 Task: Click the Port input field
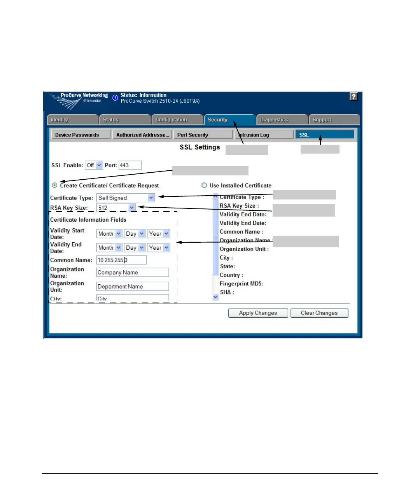(x=130, y=165)
